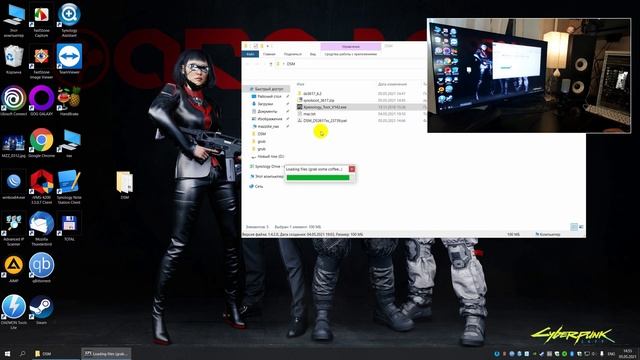The width and height of the screenshot is (640, 360).
Task: Open Downloads in navigation pane
Action: point(265,104)
